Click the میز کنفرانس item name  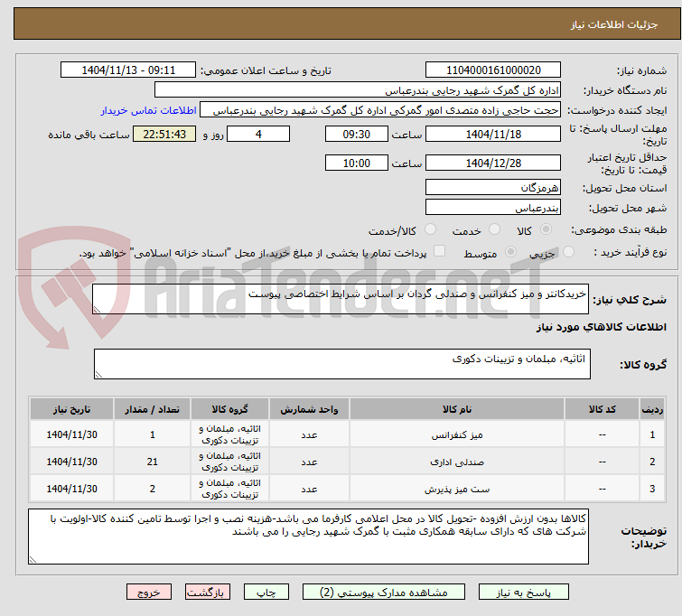pos(457,435)
